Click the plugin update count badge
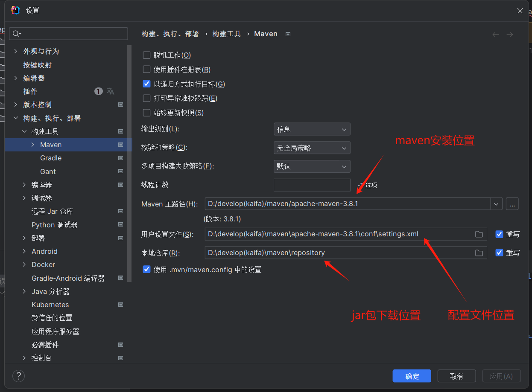Screen dimensions: 532x392 (x=99, y=91)
